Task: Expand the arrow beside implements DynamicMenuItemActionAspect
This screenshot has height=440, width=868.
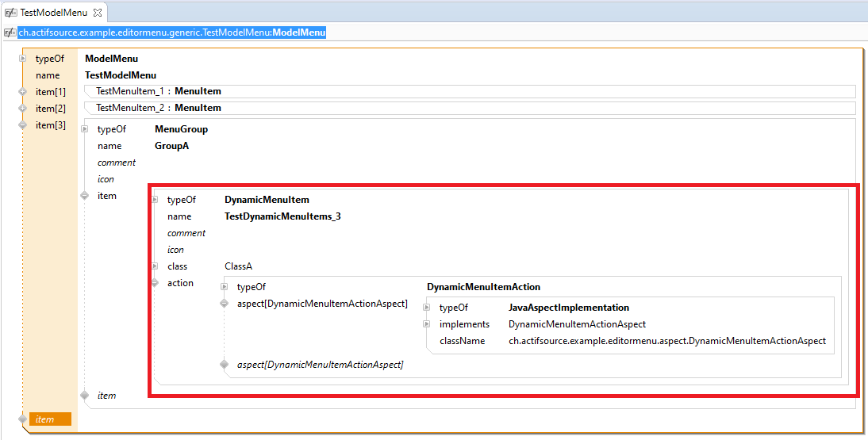Action: [x=427, y=324]
